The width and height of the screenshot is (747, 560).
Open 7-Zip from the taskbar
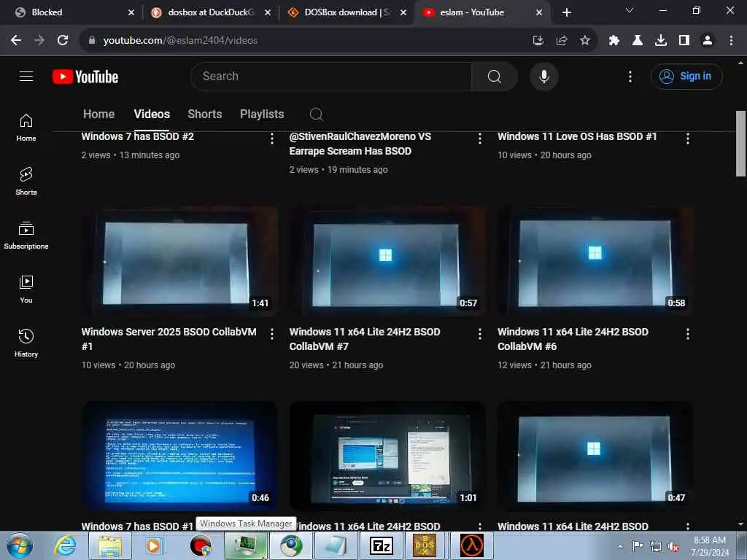pos(382,545)
